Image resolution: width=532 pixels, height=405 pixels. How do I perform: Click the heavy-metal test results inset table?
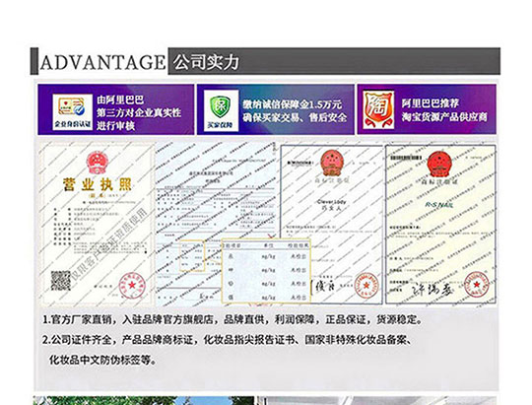coord(266,271)
